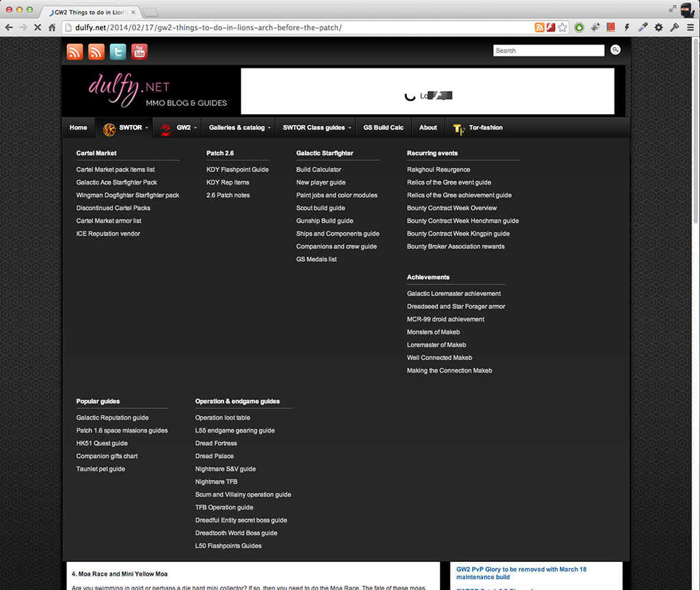Open the Scout build guide link
The image size is (700, 590).
point(321,208)
